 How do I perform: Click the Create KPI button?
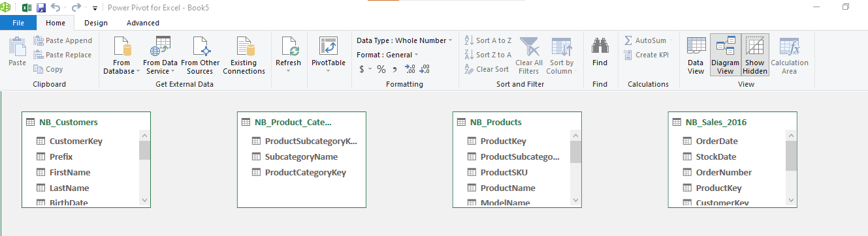click(x=647, y=55)
